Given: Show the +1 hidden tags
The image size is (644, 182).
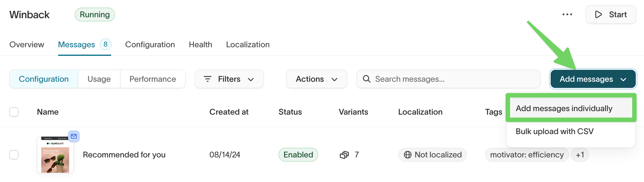Looking at the screenshot, I should [580, 155].
